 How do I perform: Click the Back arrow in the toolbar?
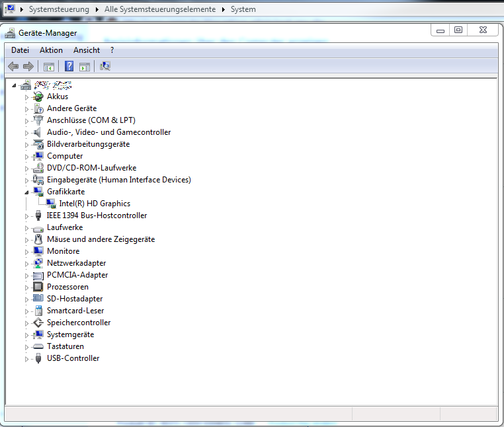tap(13, 66)
